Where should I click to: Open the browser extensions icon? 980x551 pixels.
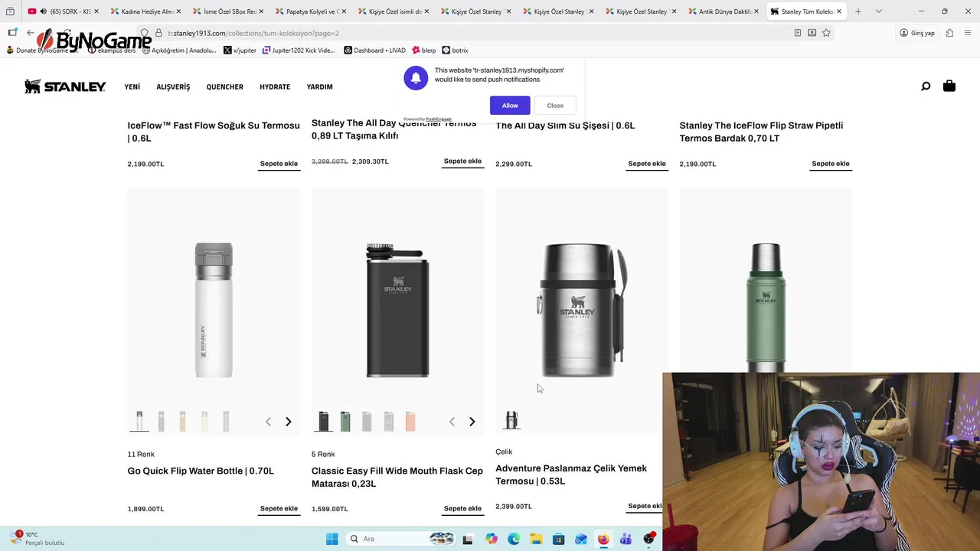click(949, 33)
